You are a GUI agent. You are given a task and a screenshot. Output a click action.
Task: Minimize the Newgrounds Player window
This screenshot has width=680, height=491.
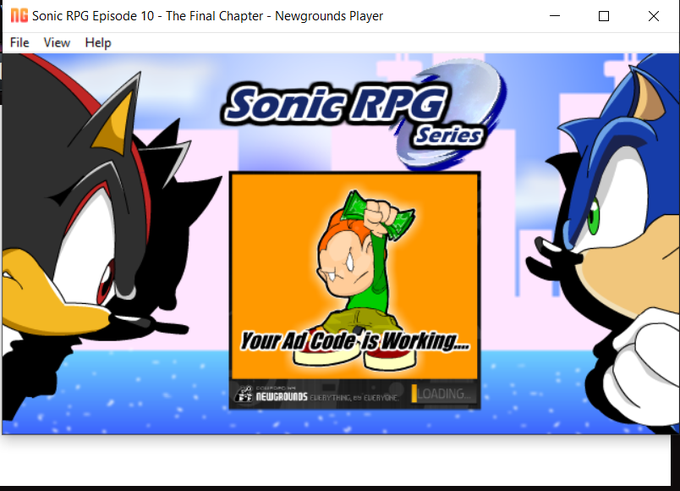pyautogui.click(x=555, y=16)
